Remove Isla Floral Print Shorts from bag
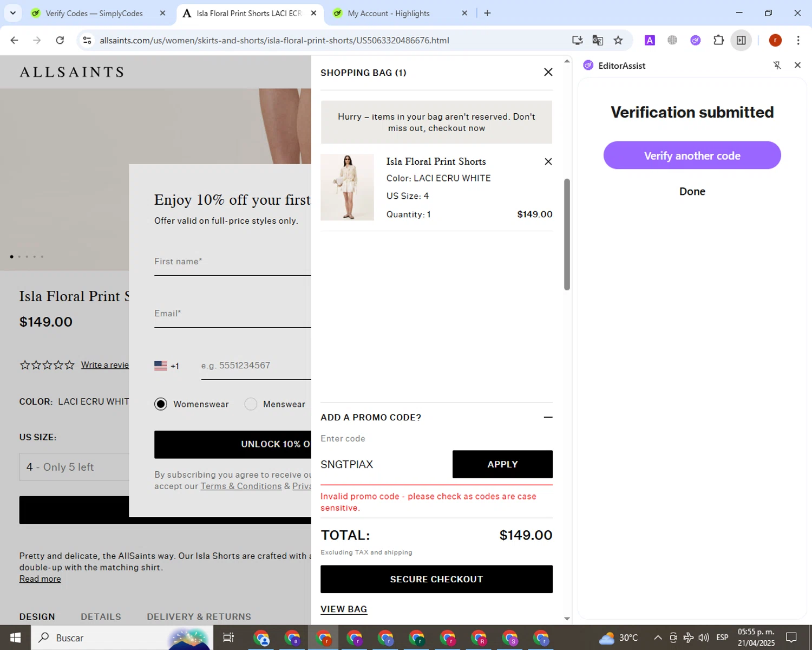812x650 pixels. pos(548,161)
